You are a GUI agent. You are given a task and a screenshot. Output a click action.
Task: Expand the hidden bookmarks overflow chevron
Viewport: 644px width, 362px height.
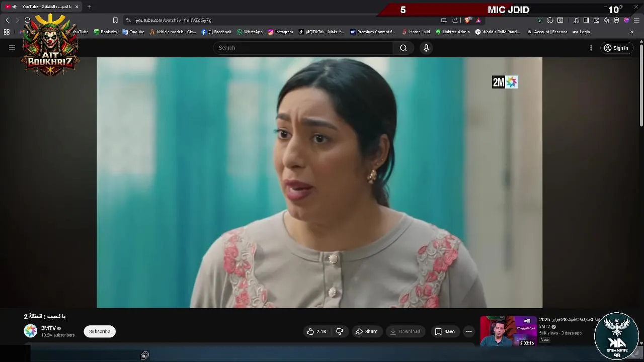coord(632,32)
